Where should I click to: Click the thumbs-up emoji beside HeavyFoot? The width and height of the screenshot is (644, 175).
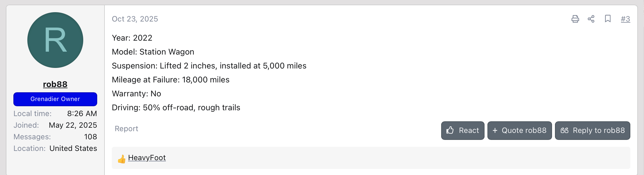[x=122, y=159]
